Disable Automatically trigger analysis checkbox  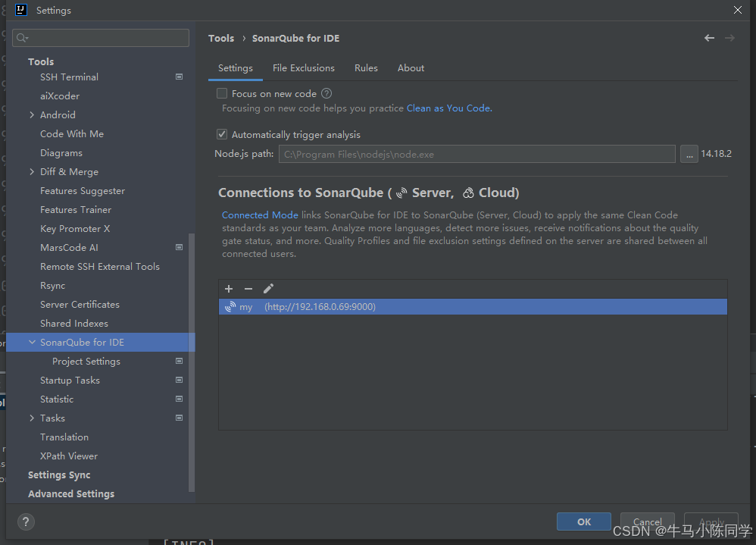click(222, 134)
